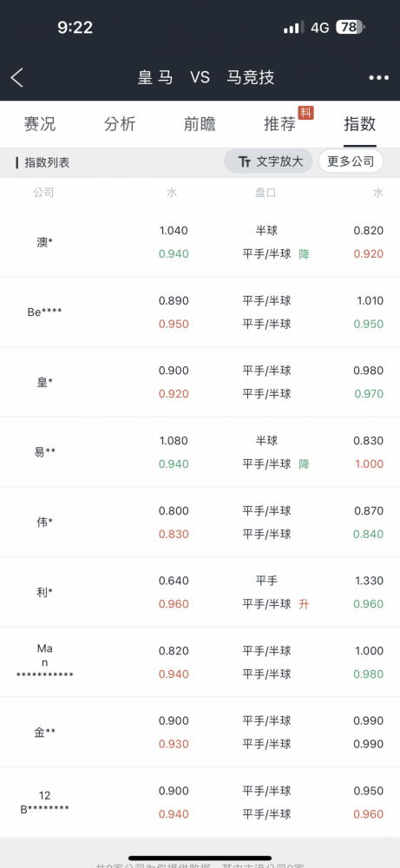Tap the back arrow icon
The height and width of the screenshot is (868, 400).
(x=17, y=77)
